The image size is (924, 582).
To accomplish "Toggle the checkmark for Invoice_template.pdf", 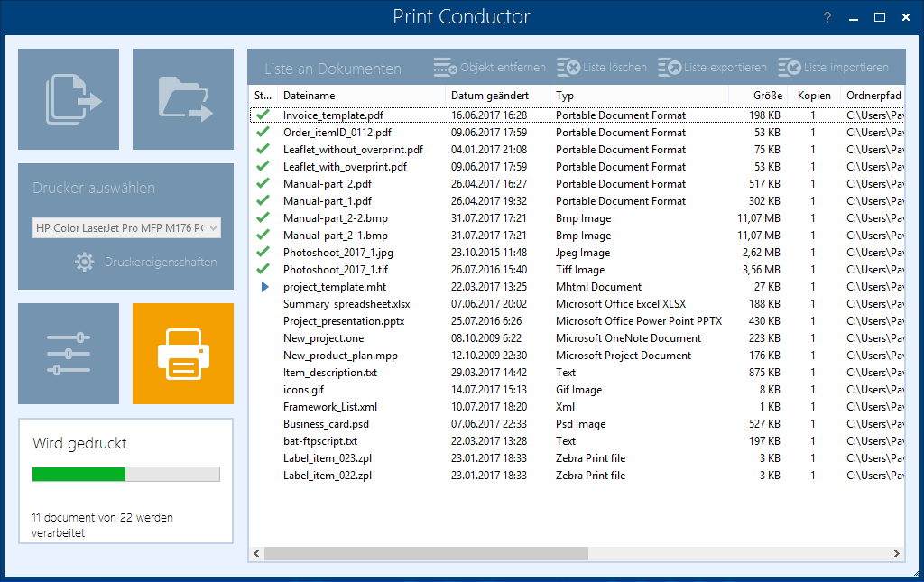I will 262,115.
